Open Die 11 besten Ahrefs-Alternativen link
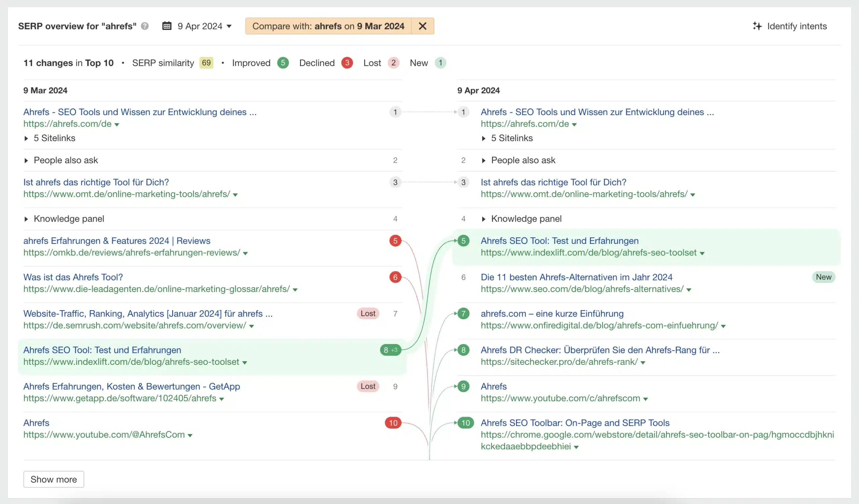Screen dimensions: 859x504 576,277
